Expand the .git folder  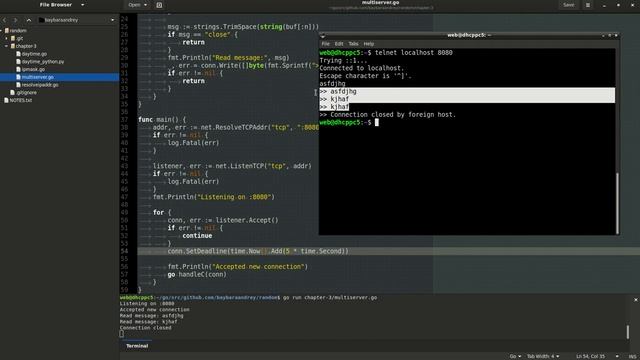(x=7, y=38)
